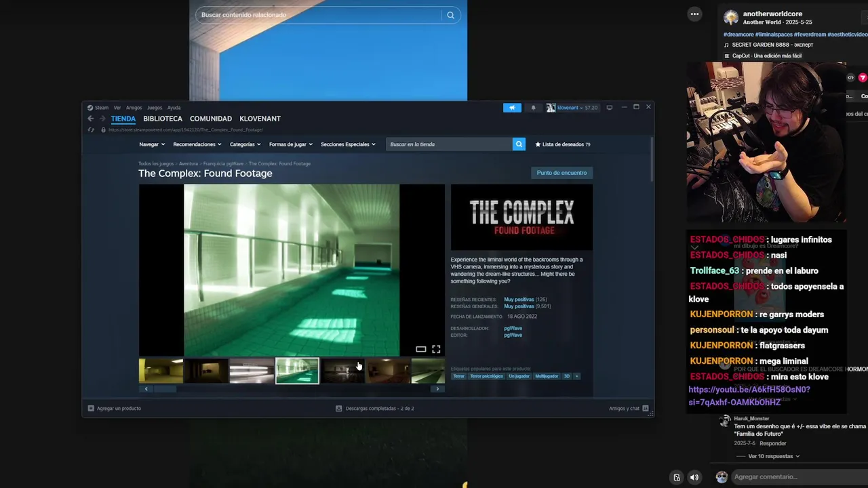This screenshot has height=488, width=868.
Task: Open the youtu.be link in chat
Action: 749,396
